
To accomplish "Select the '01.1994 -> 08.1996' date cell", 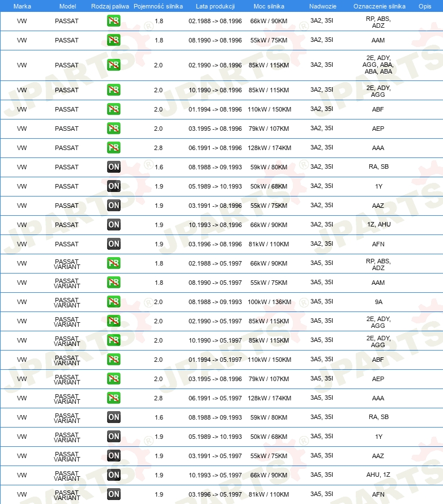I will pyautogui.click(x=215, y=109).
